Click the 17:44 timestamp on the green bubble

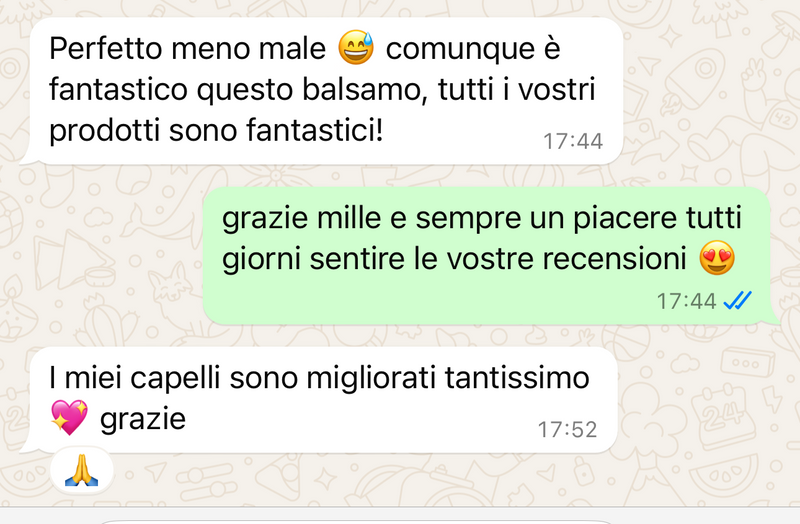[x=686, y=301]
